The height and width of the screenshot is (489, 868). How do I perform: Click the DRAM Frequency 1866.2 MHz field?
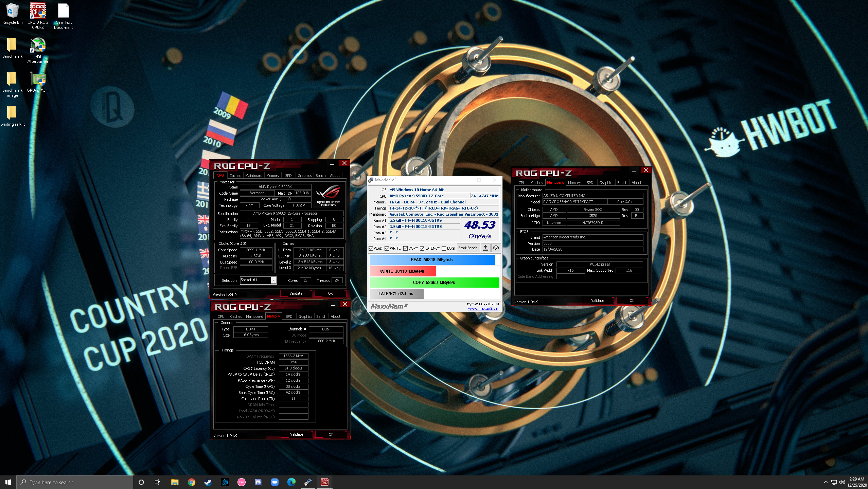point(294,356)
